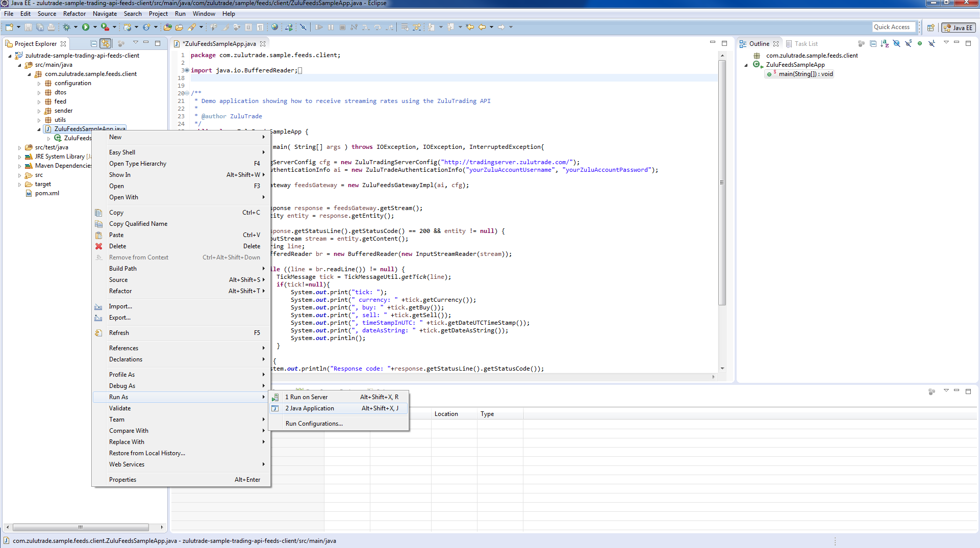The height and width of the screenshot is (548, 980).
Task: Click the Back navigation arrow in the toolbar
Action: click(482, 27)
